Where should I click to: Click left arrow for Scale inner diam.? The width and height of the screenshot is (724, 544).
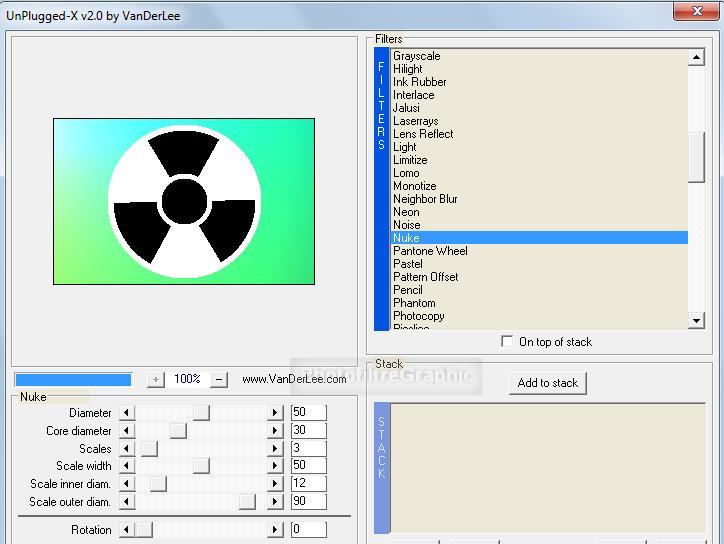point(127,484)
